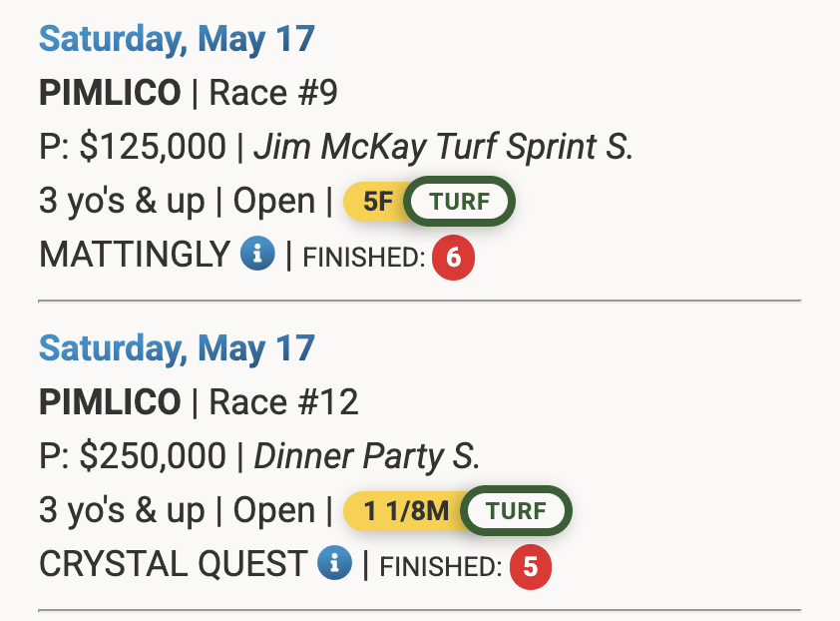
Task: Open the info icon beside CRYSTAL QUEST
Action: pyautogui.click(x=333, y=564)
